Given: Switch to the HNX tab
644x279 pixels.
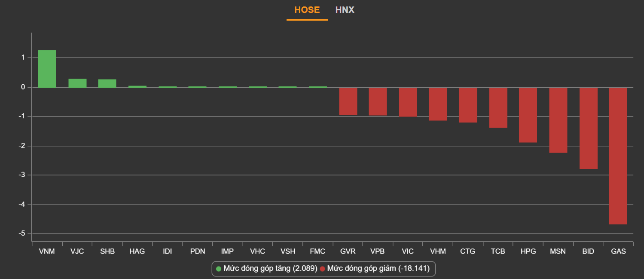Looking at the screenshot, I should coord(345,10).
